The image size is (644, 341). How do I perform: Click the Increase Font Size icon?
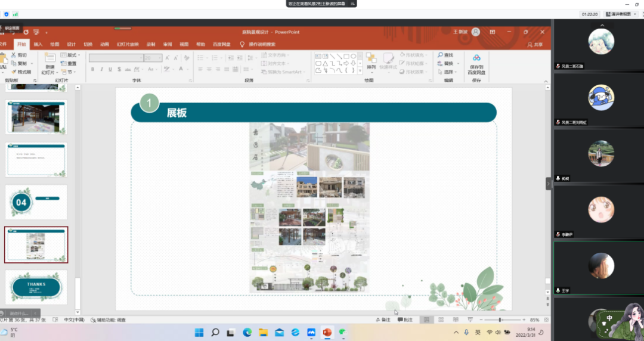[167, 58]
